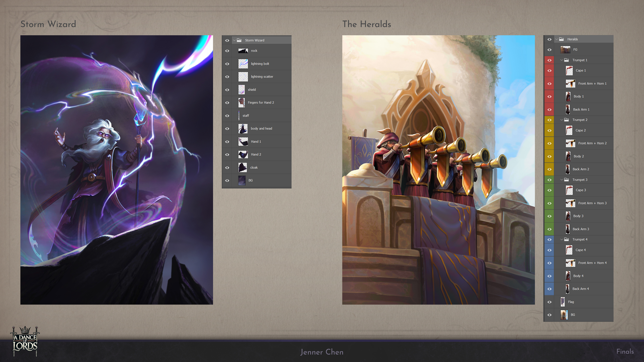Click the Trumpet 3 folder icon
The height and width of the screenshot is (362, 644).
pos(567,180)
